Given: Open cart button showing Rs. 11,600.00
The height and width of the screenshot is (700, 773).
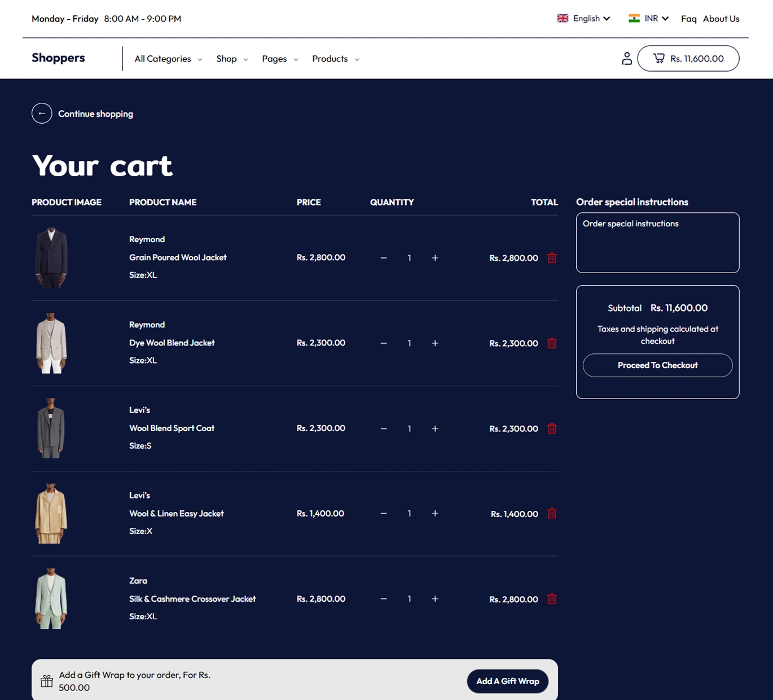Looking at the screenshot, I should (688, 59).
